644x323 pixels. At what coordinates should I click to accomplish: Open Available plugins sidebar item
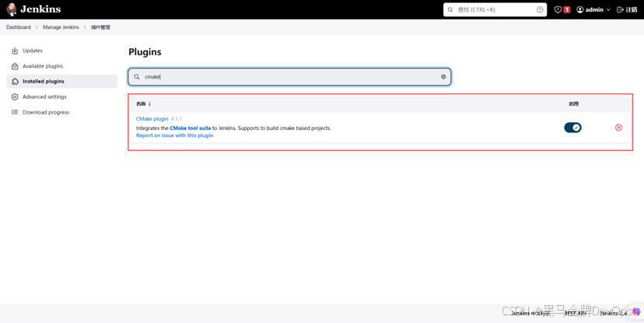click(x=62, y=66)
